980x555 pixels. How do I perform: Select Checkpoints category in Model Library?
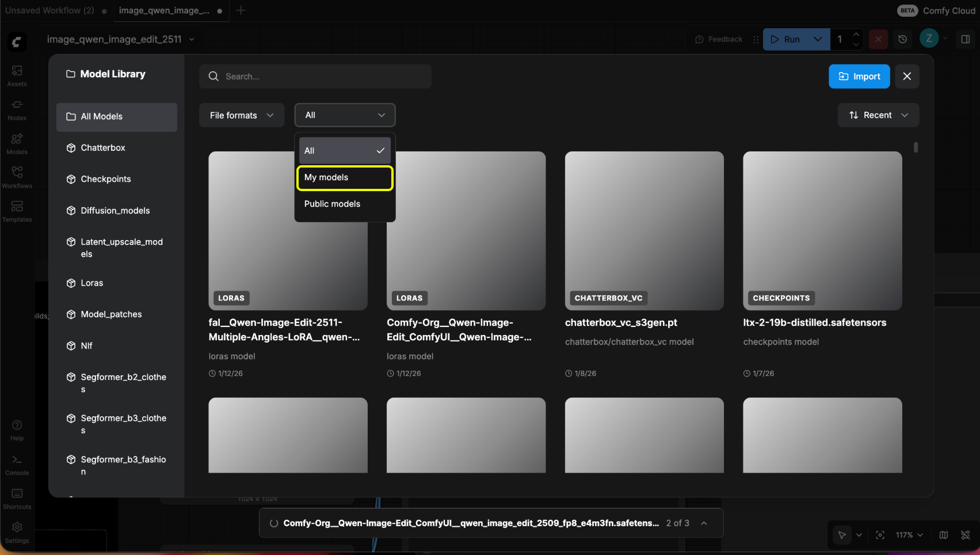pyautogui.click(x=106, y=179)
